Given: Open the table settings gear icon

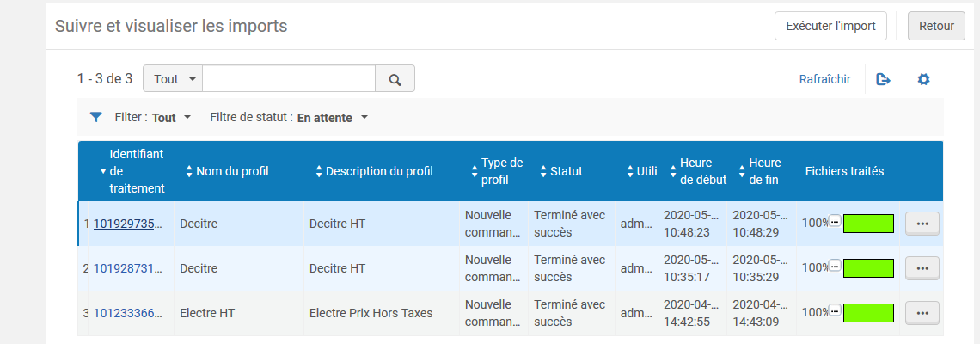Looking at the screenshot, I should pos(923,79).
